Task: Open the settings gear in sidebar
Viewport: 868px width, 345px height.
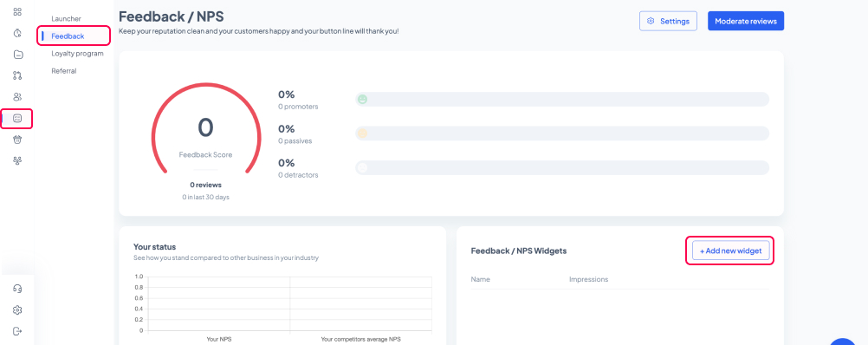Action: [x=17, y=309]
